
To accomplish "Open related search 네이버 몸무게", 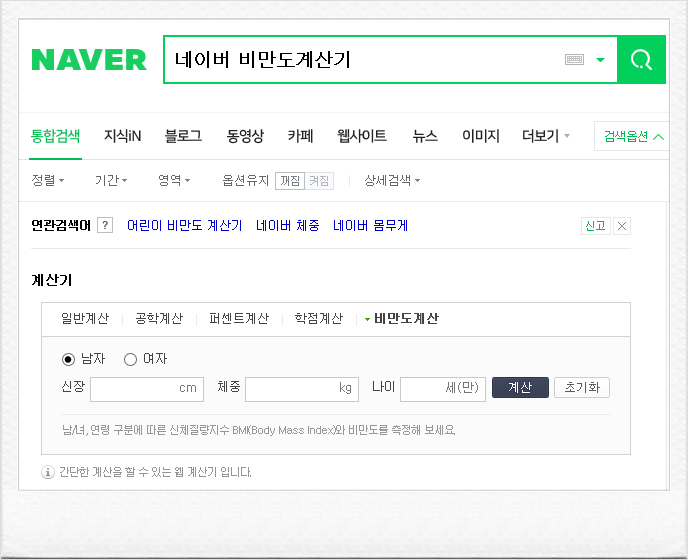I will [x=370, y=226].
